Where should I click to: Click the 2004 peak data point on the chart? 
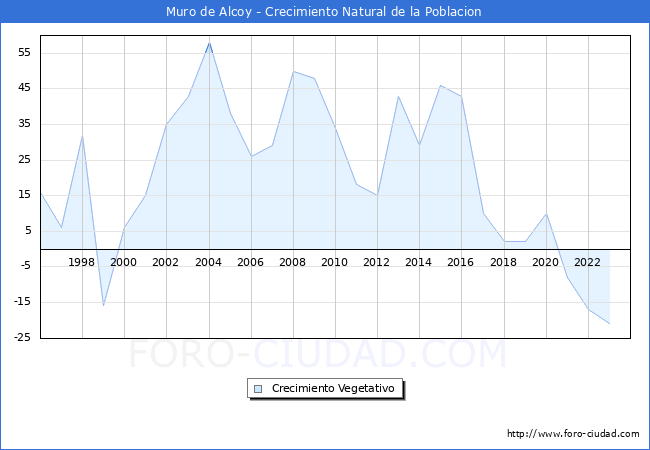209,43
